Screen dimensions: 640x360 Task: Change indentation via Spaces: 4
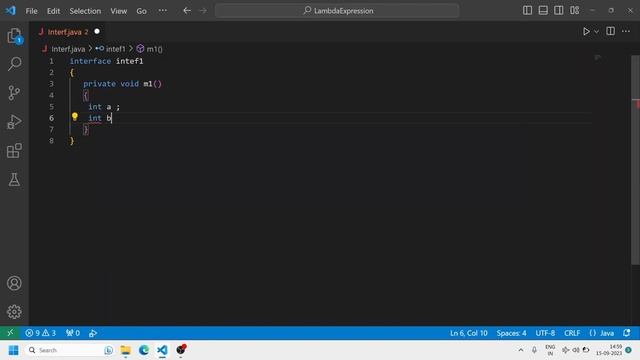[511, 333]
